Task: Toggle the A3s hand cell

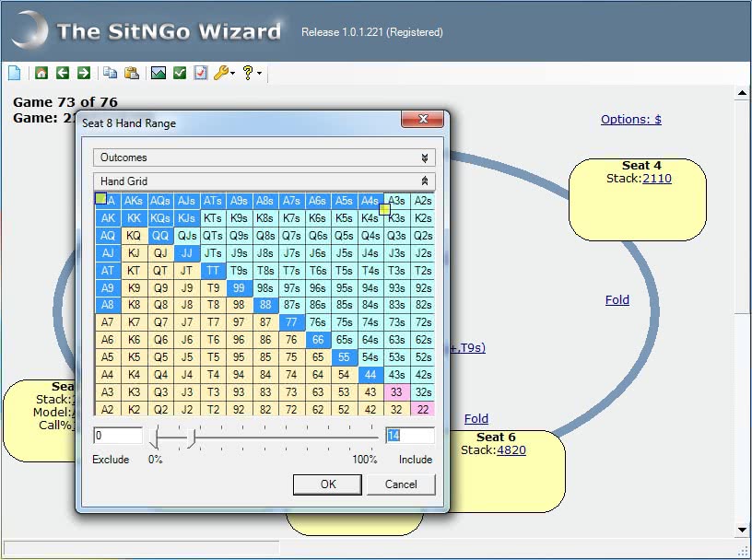Action: pos(396,201)
